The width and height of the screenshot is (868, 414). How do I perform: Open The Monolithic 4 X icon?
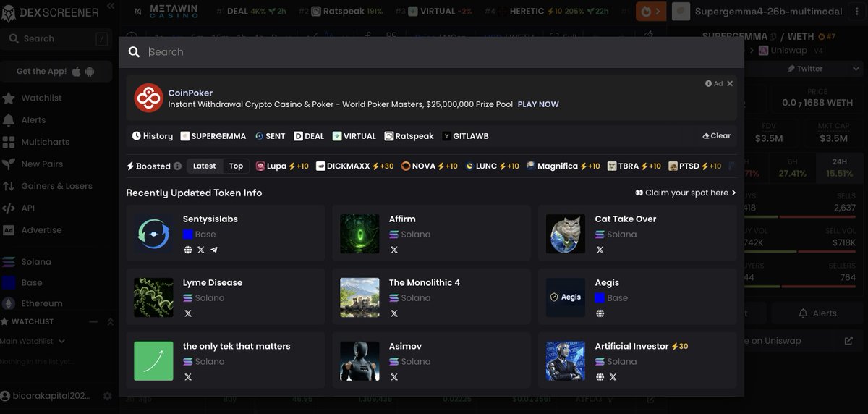coord(394,313)
